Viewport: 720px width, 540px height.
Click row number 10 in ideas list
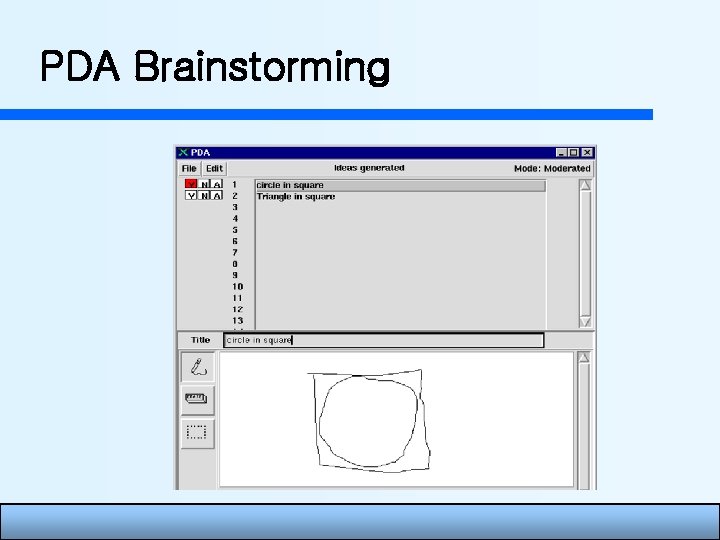pos(237,287)
